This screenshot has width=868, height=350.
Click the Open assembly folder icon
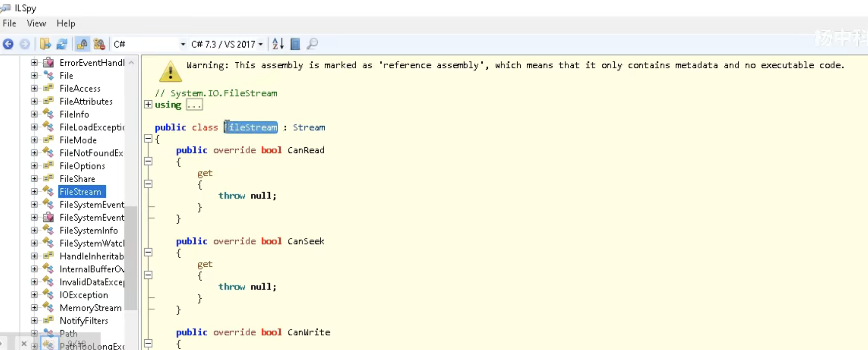(45, 44)
